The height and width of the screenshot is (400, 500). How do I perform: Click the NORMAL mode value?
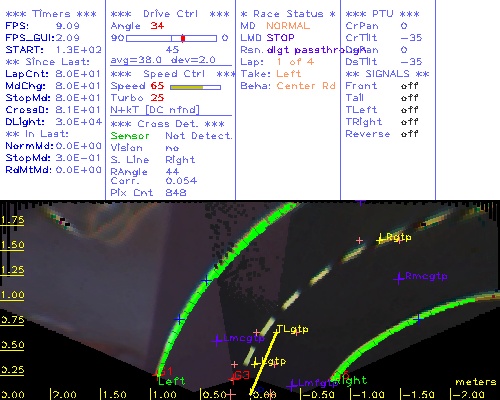click(x=288, y=26)
